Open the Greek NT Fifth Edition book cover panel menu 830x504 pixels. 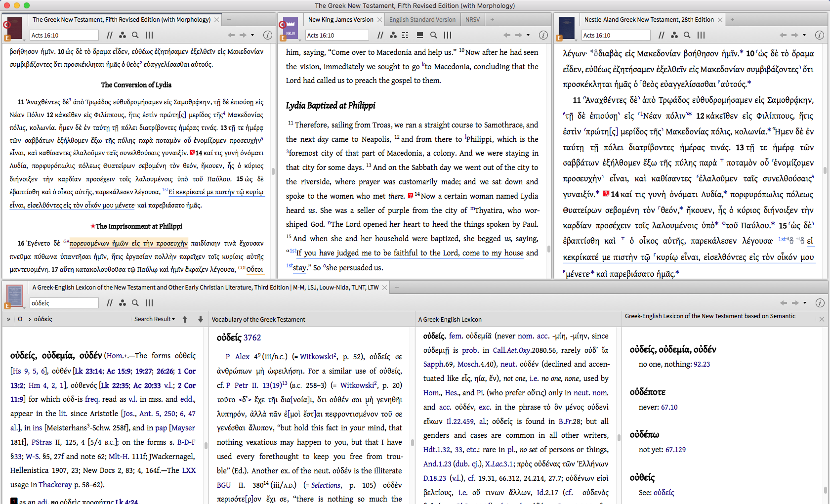pos(14,29)
